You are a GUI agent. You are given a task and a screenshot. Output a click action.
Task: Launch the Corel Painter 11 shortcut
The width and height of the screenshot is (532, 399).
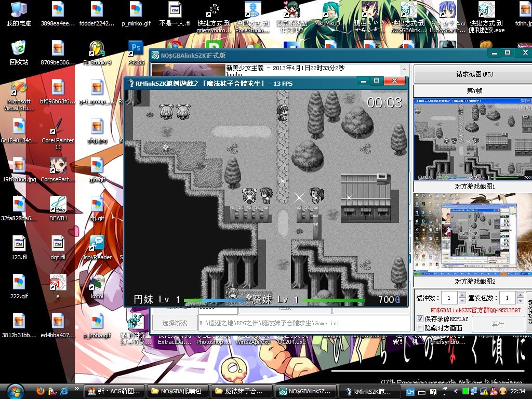coord(58,135)
